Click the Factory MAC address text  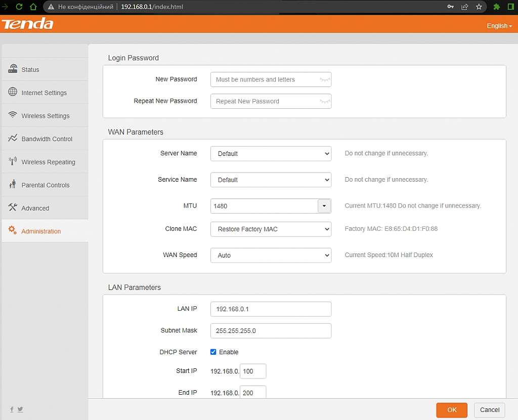click(x=391, y=229)
